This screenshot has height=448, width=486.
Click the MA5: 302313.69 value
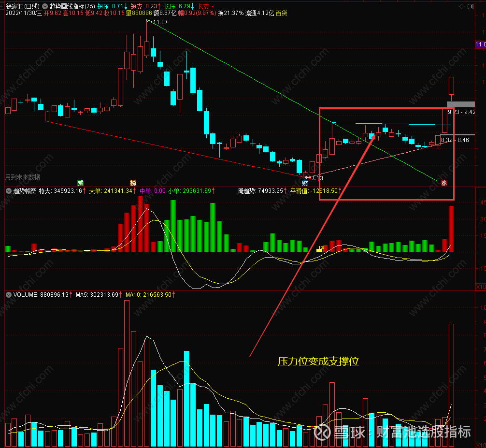click(99, 294)
